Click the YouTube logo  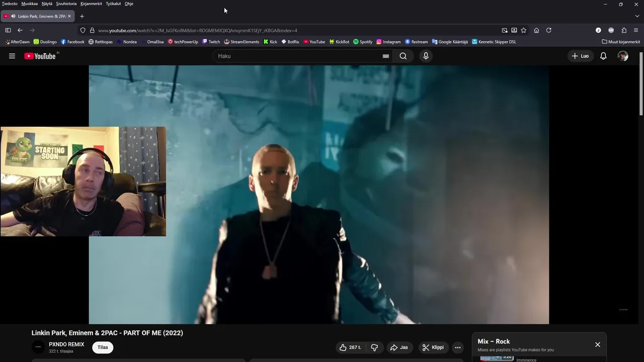pos(41,56)
